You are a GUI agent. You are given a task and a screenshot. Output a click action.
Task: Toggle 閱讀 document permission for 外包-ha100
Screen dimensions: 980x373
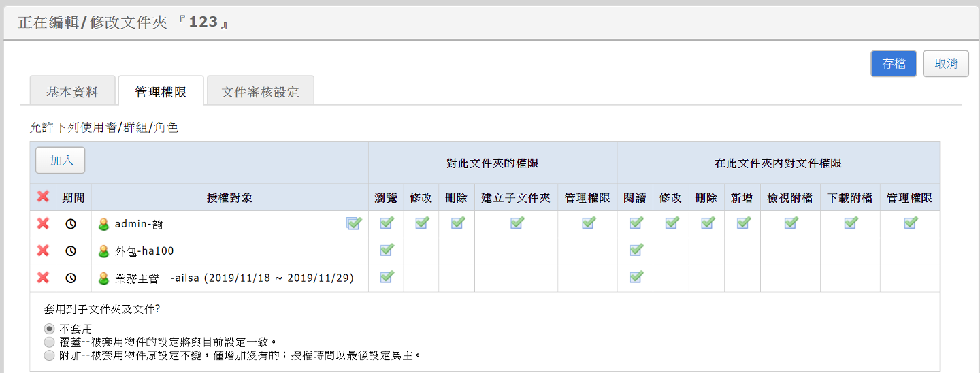[x=636, y=250]
